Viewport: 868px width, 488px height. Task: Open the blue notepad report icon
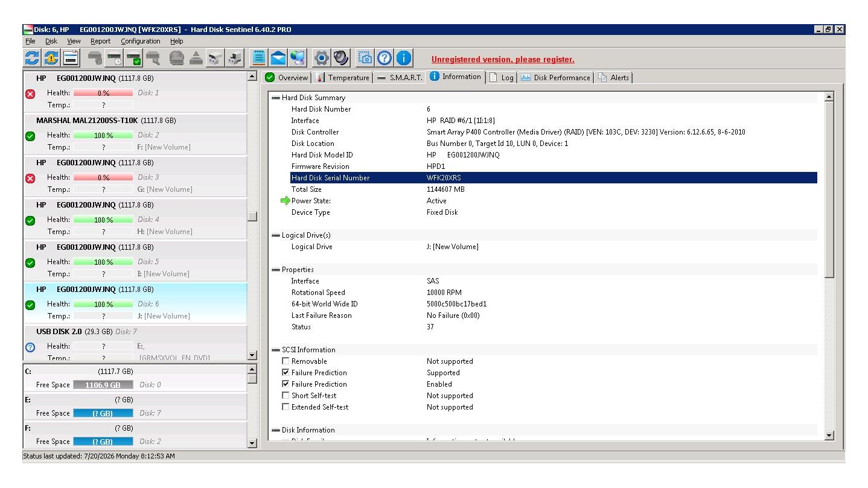[x=259, y=58]
